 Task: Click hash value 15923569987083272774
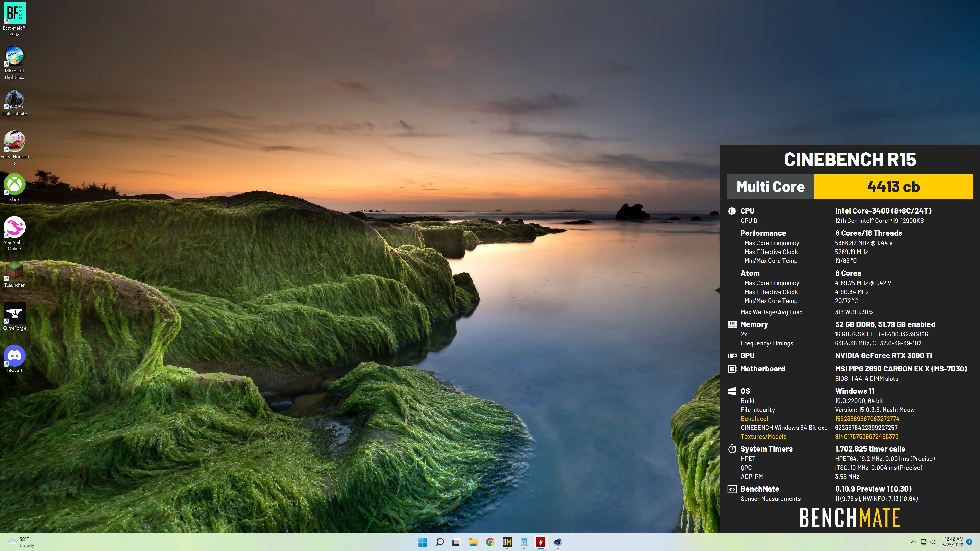[867, 419]
